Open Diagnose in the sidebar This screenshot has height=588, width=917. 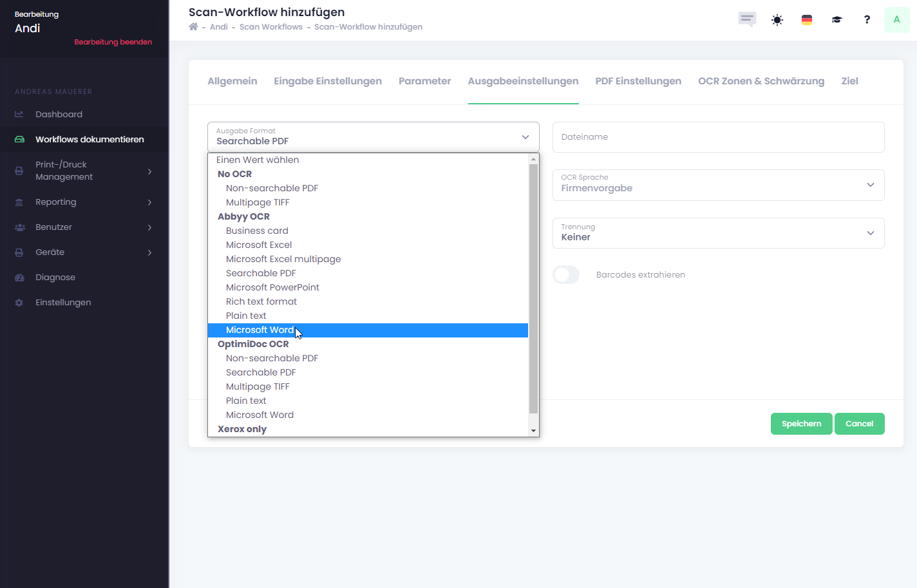coord(55,278)
